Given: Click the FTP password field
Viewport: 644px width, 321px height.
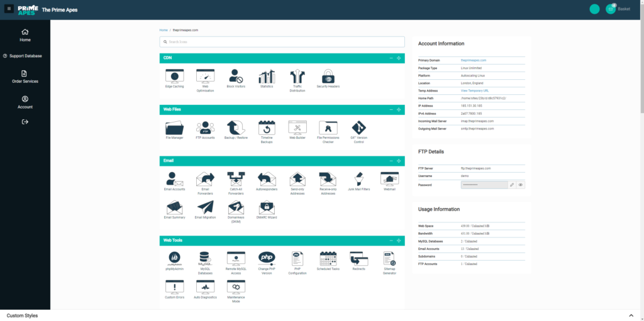Looking at the screenshot, I should click(x=484, y=185).
